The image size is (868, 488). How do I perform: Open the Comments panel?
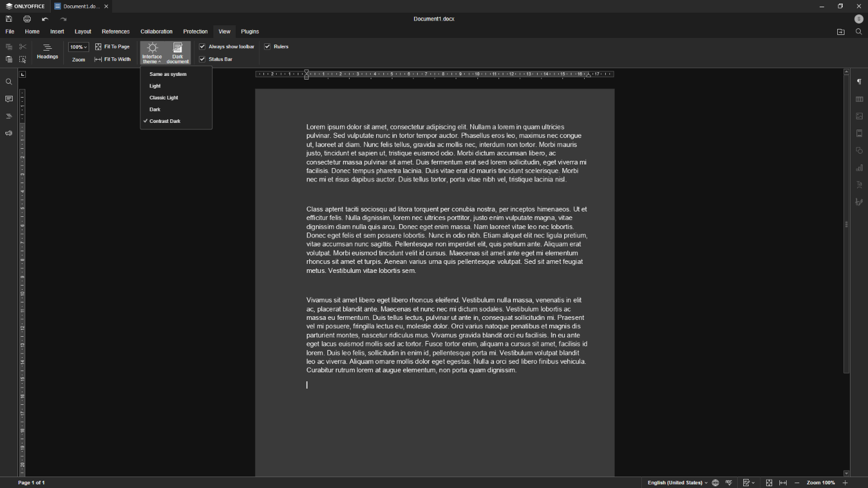8,99
